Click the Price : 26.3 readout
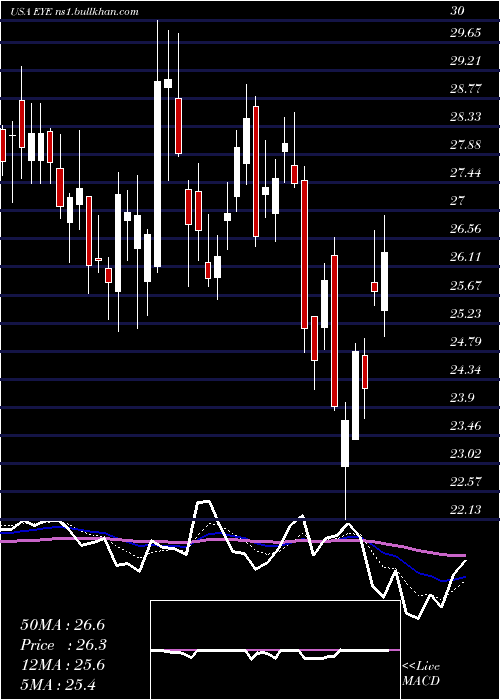 click(64, 645)
